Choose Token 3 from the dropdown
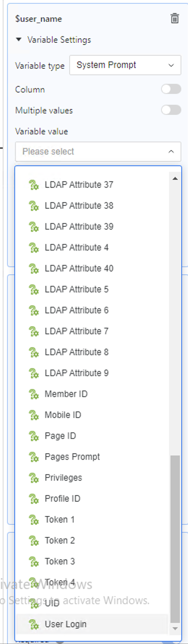This screenshot has width=188, height=644. 92,561
